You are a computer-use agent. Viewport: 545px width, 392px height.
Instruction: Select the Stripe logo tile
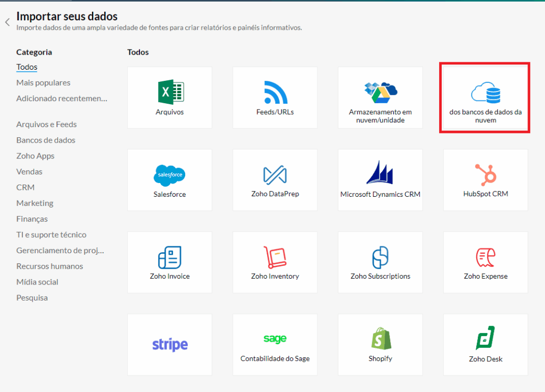pos(170,345)
